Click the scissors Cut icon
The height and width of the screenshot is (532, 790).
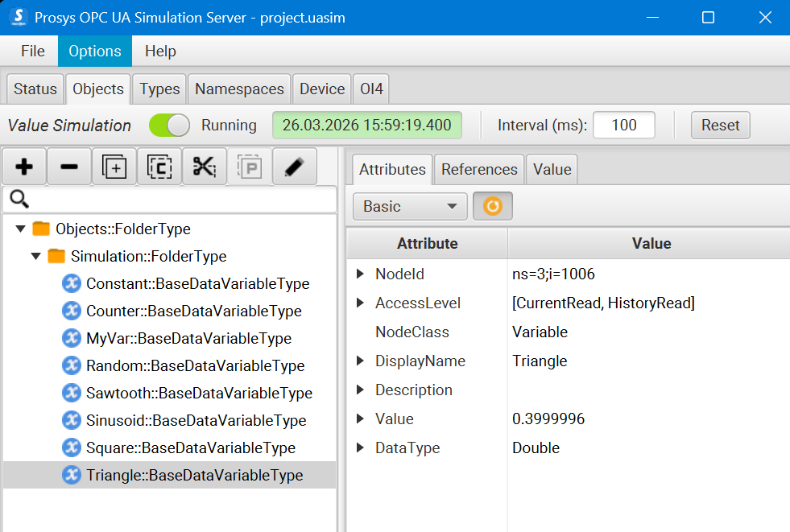(205, 167)
